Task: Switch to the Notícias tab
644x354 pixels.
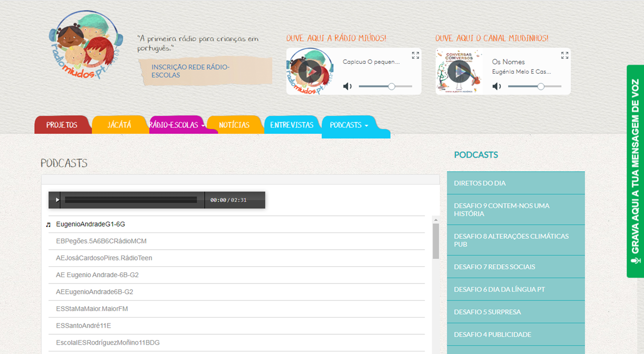Action: coord(234,125)
